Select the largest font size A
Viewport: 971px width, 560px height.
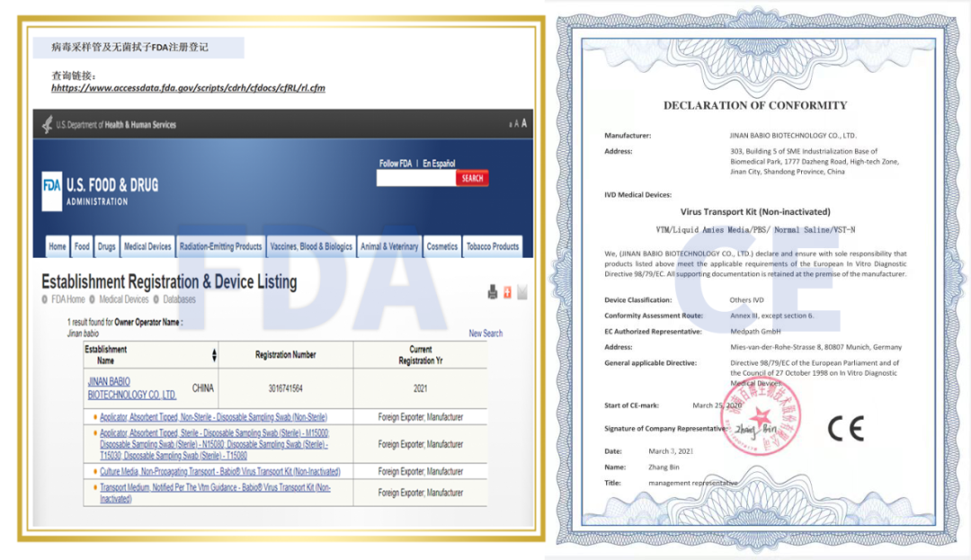pyautogui.click(x=524, y=123)
